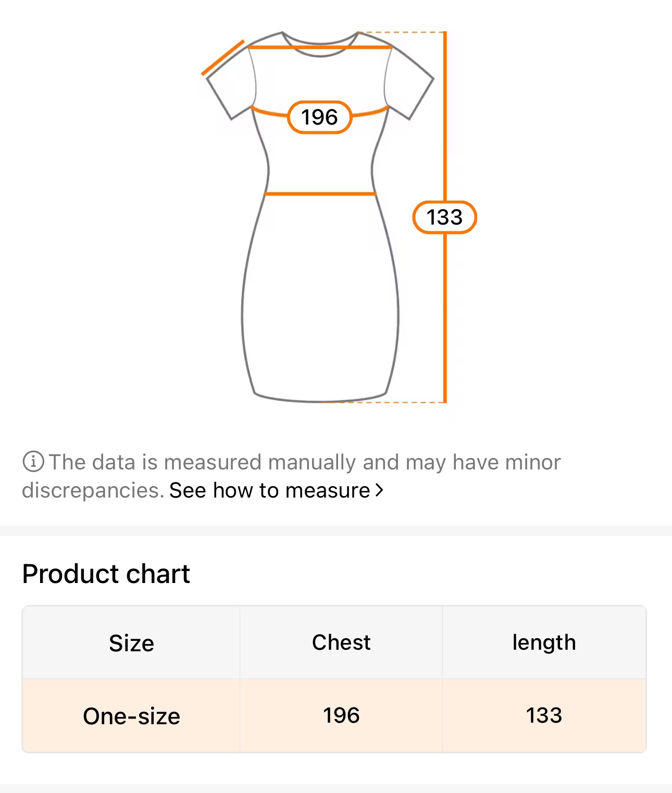Click the Size column header

131,643
